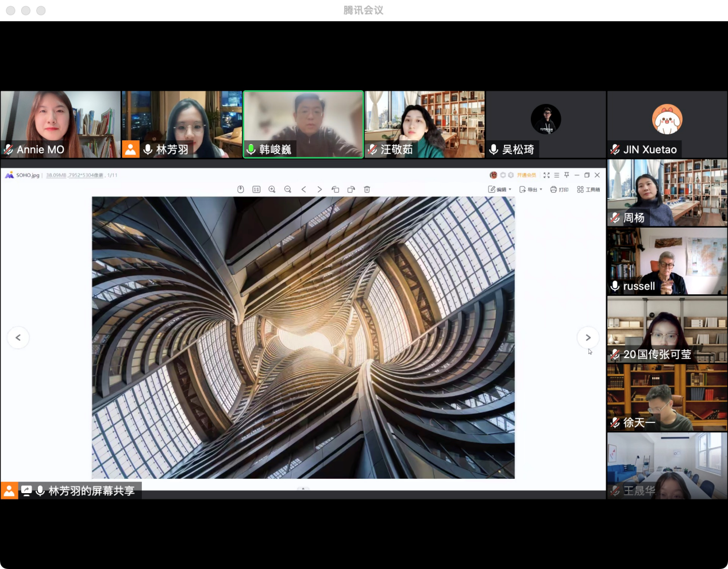
Task: Zoom out using the magnifier minus icon
Action: point(288,189)
